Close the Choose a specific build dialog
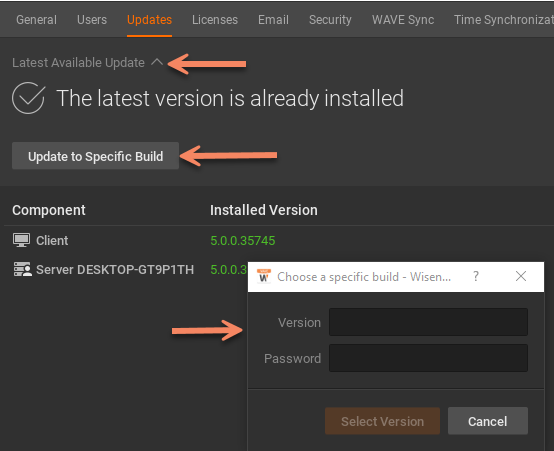Screen dimensions: 554x451 (521, 276)
